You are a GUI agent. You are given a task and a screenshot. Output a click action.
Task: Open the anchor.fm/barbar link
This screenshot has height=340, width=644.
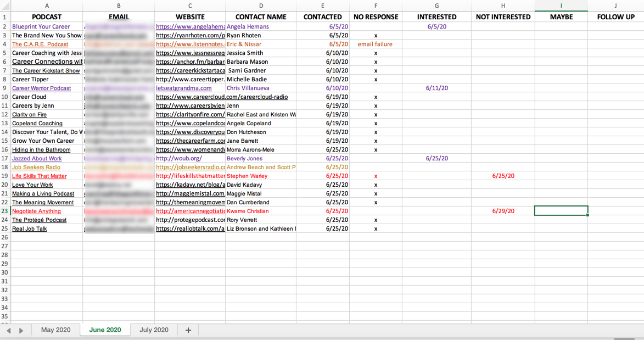tap(191, 62)
